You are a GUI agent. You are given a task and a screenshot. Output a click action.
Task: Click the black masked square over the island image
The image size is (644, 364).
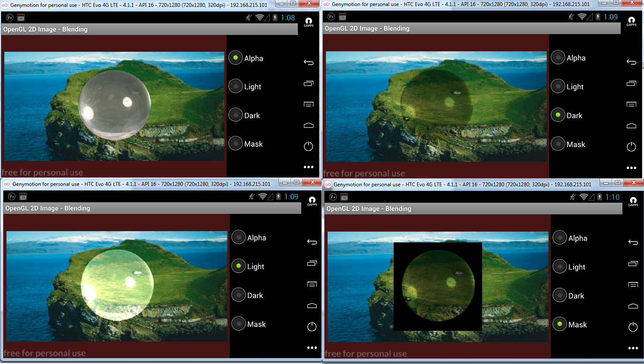438,286
